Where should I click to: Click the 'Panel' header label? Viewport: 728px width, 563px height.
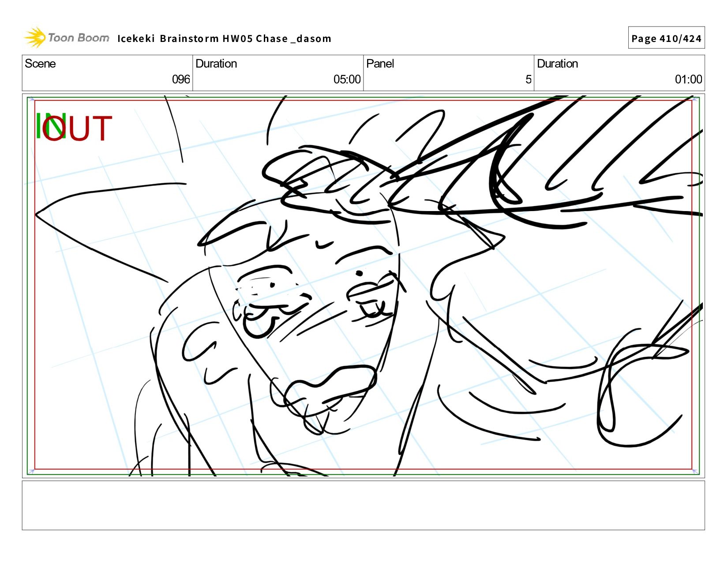pos(380,64)
